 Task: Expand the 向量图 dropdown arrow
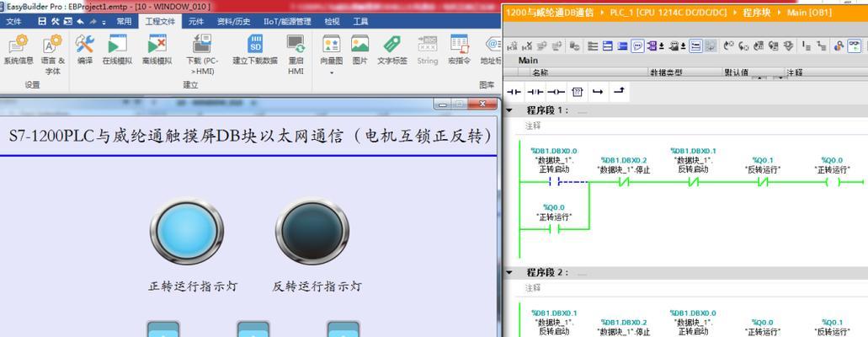tap(331, 72)
